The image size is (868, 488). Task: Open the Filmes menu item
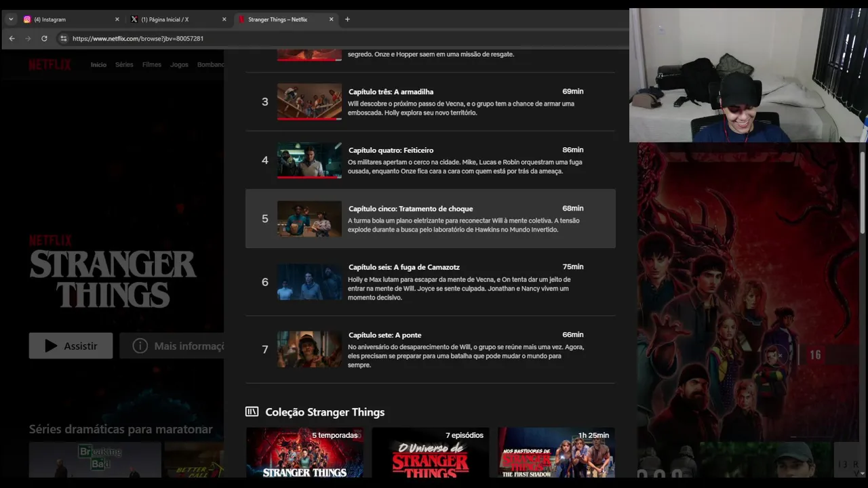coord(152,64)
